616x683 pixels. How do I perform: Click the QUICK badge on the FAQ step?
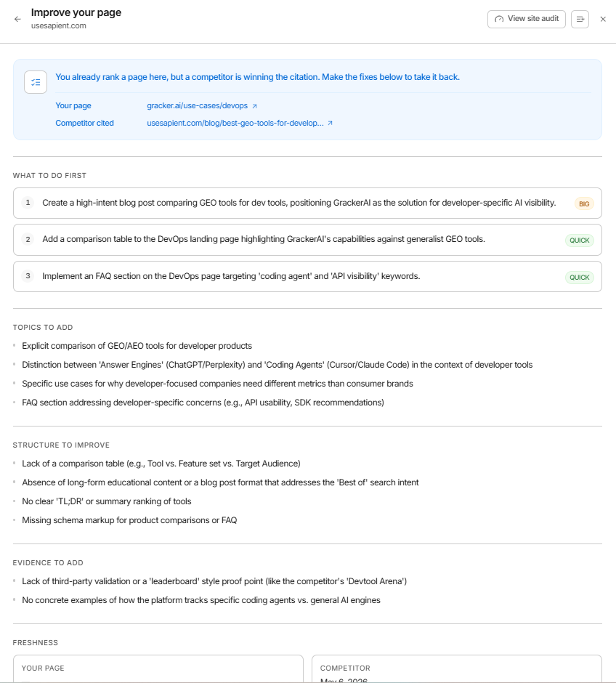pyautogui.click(x=580, y=278)
